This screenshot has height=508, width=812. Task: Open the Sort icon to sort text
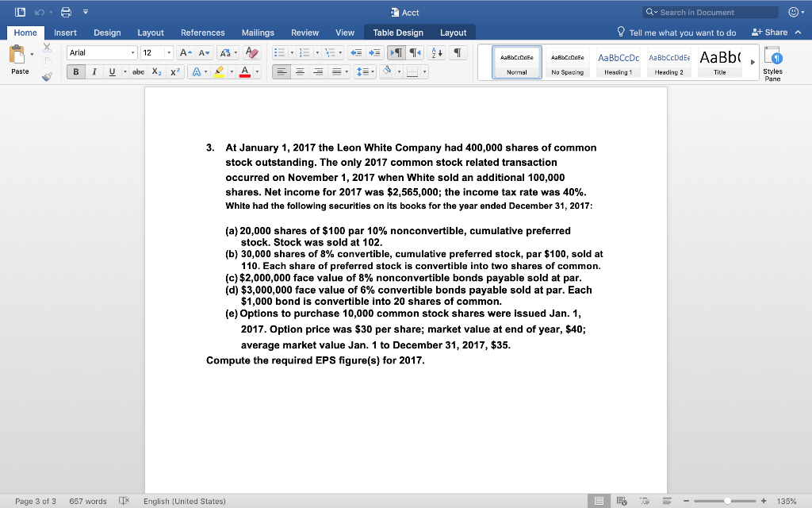click(x=437, y=53)
